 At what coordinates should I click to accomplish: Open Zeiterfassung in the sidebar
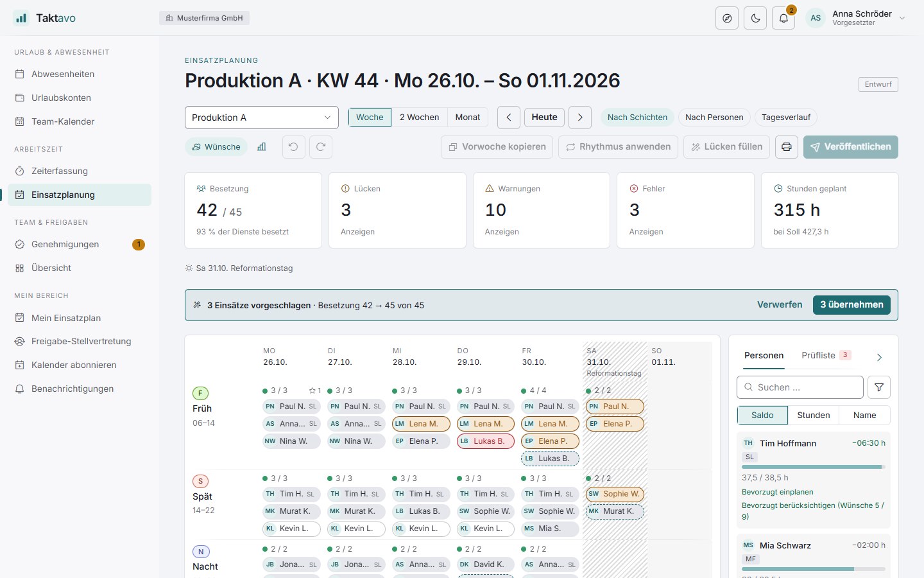click(80, 171)
